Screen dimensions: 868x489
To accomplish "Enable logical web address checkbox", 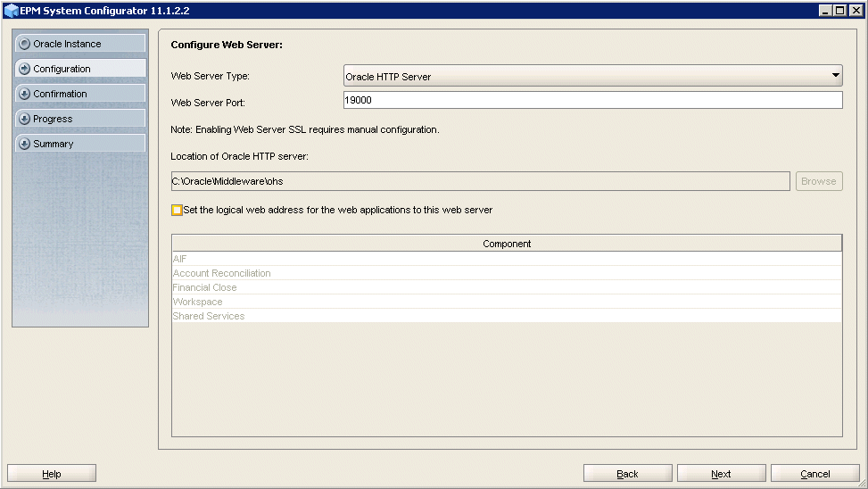I will click(x=177, y=211).
